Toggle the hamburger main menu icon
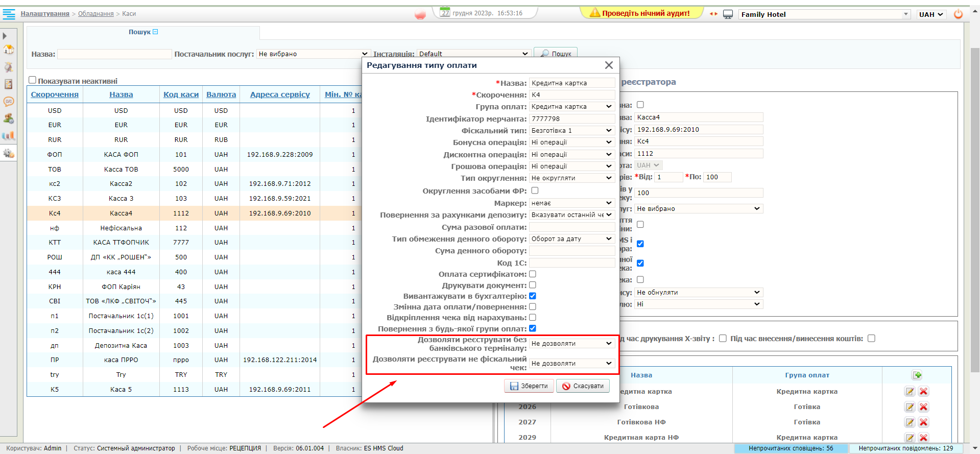Image resolution: width=980 pixels, height=454 pixels. (x=9, y=14)
